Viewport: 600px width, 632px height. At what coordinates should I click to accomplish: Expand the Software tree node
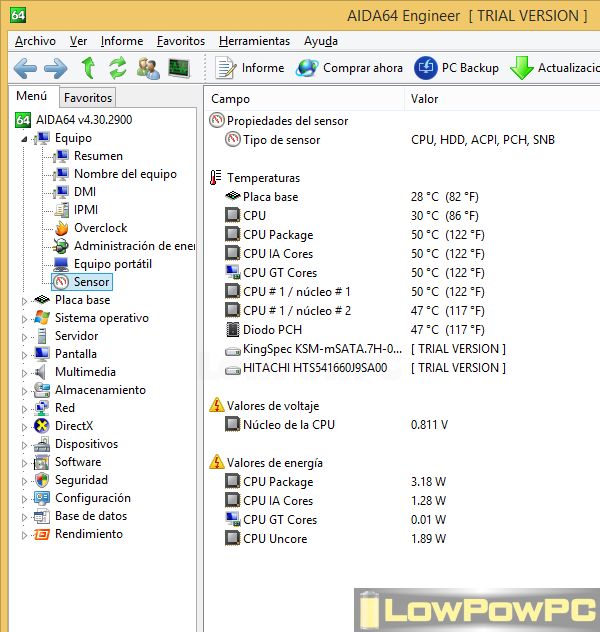pyautogui.click(x=24, y=463)
